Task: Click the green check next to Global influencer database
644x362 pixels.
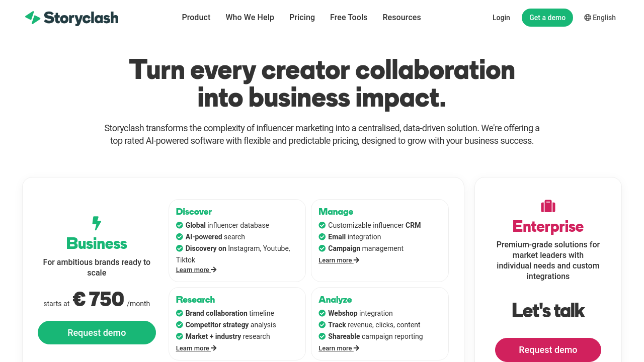Action: point(180,225)
